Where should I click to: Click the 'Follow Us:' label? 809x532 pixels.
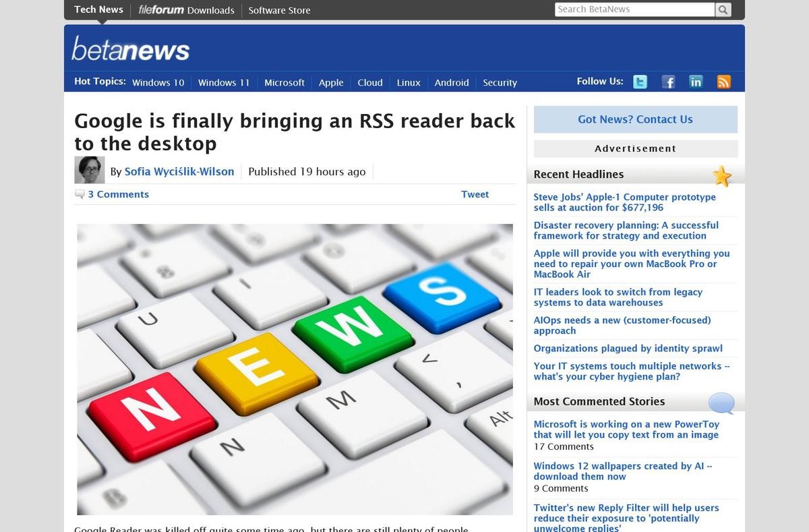[x=600, y=81]
